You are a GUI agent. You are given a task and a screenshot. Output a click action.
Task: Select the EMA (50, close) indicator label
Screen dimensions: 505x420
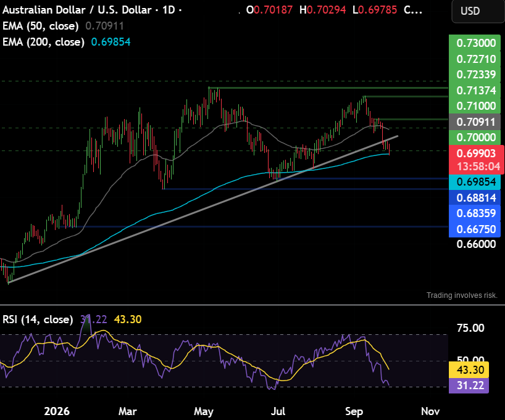pyautogui.click(x=40, y=26)
